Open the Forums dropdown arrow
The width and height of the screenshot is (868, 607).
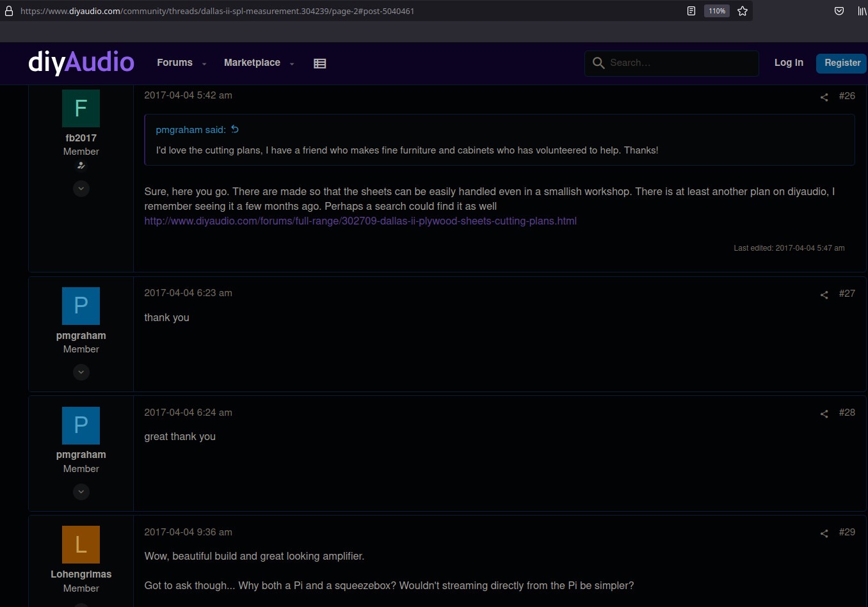[204, 64]
